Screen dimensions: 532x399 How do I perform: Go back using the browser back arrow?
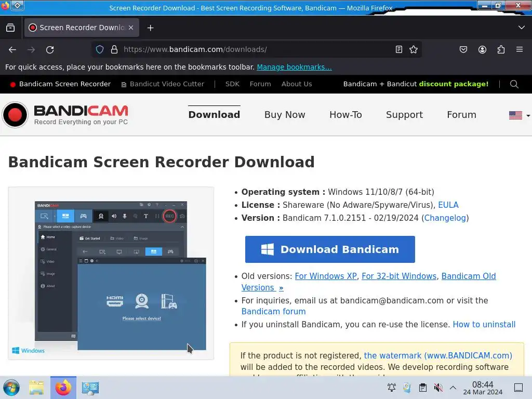click(12, 49)
